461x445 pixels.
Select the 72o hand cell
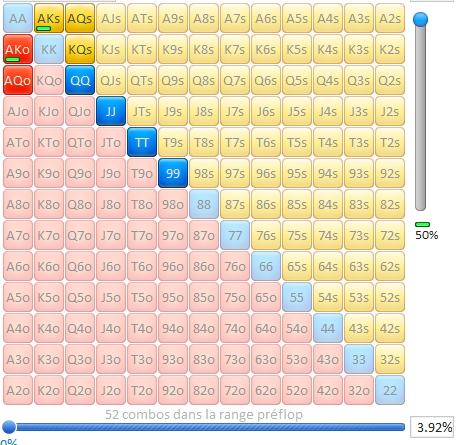click(x=235, y=390)
